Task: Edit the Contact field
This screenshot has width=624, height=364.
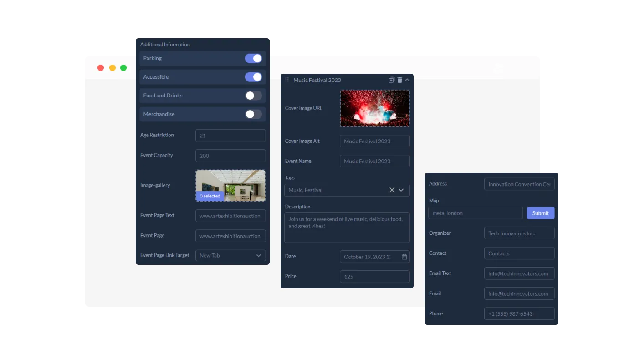Action: pyautogui.click(x=519, y=253)
